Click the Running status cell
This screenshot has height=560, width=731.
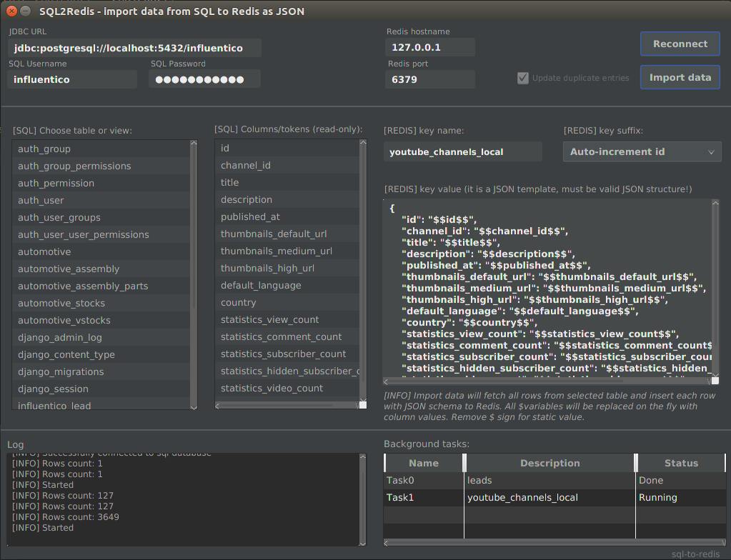point(681,498)
